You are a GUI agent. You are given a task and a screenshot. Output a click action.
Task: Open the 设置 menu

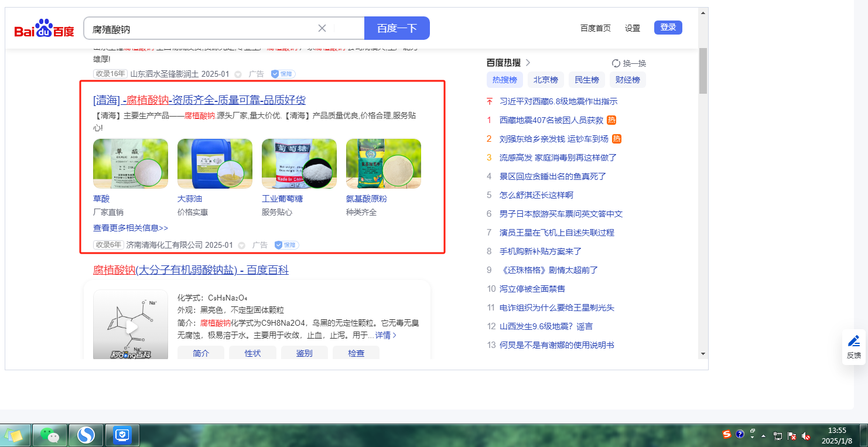pos(633,28)
